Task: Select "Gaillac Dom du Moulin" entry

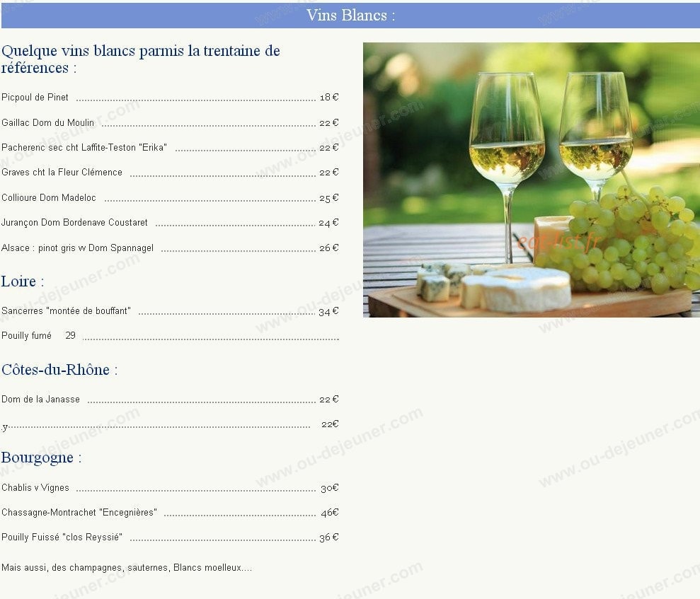Action: coord(47,122)
